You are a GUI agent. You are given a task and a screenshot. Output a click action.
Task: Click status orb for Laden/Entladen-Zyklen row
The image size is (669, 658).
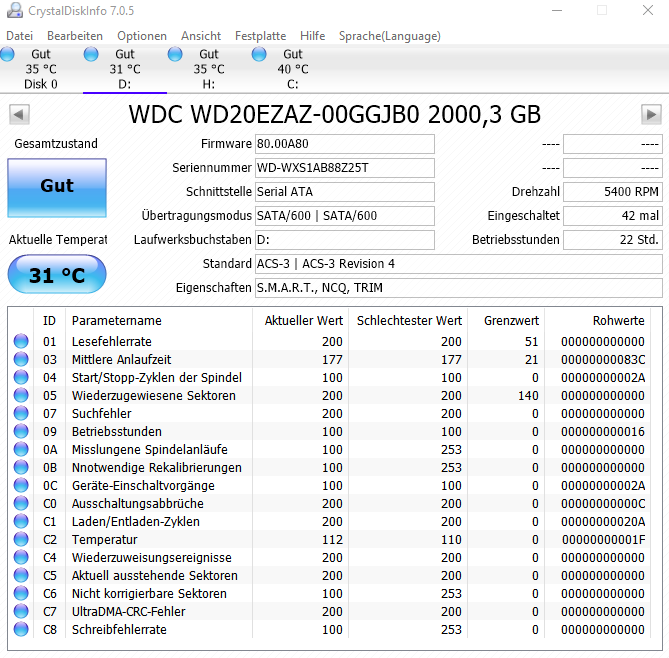21,521
